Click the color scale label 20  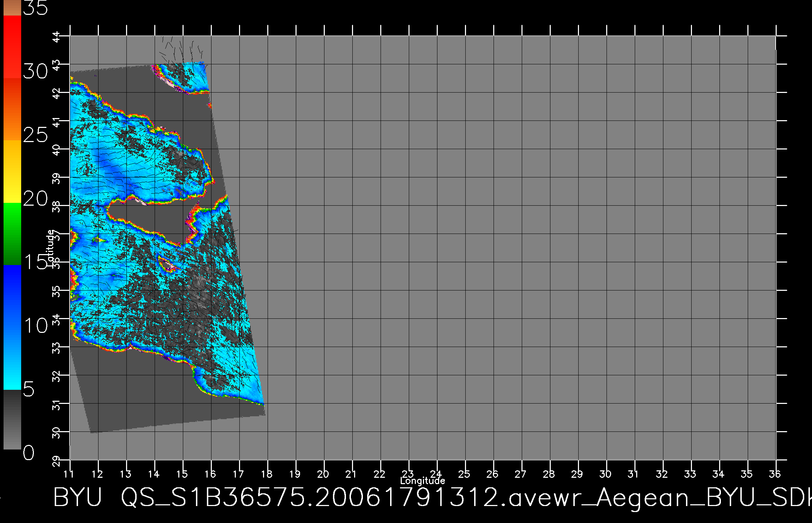(x=35, y=199)
